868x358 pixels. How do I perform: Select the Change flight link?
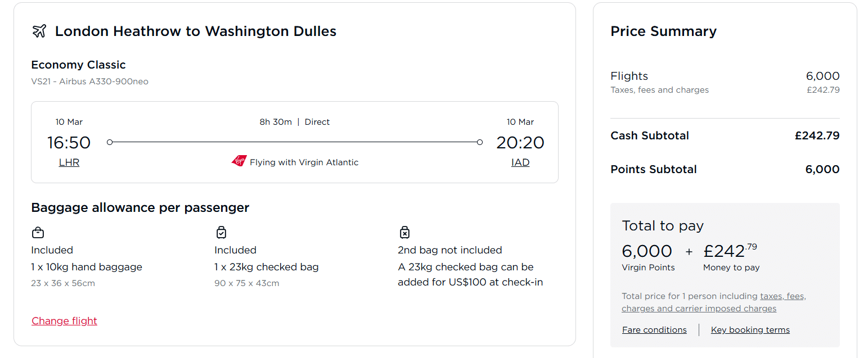[x=64, y=321]
